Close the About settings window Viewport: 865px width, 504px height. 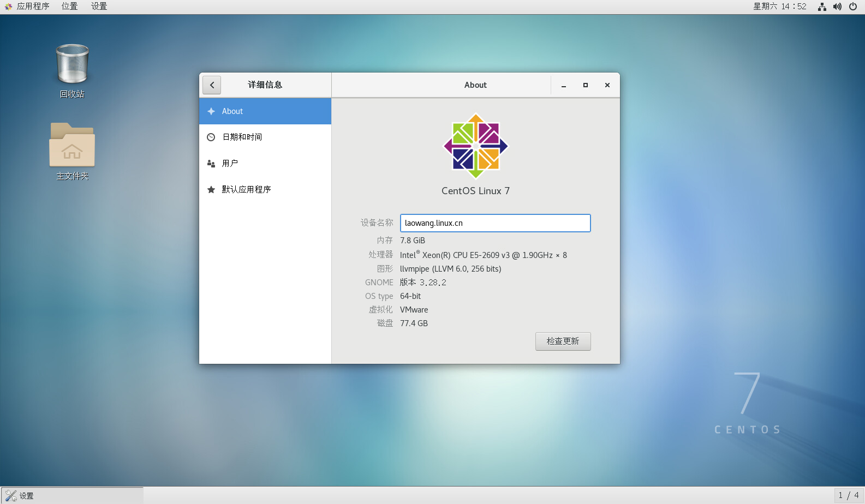click(x=607, y=85)
